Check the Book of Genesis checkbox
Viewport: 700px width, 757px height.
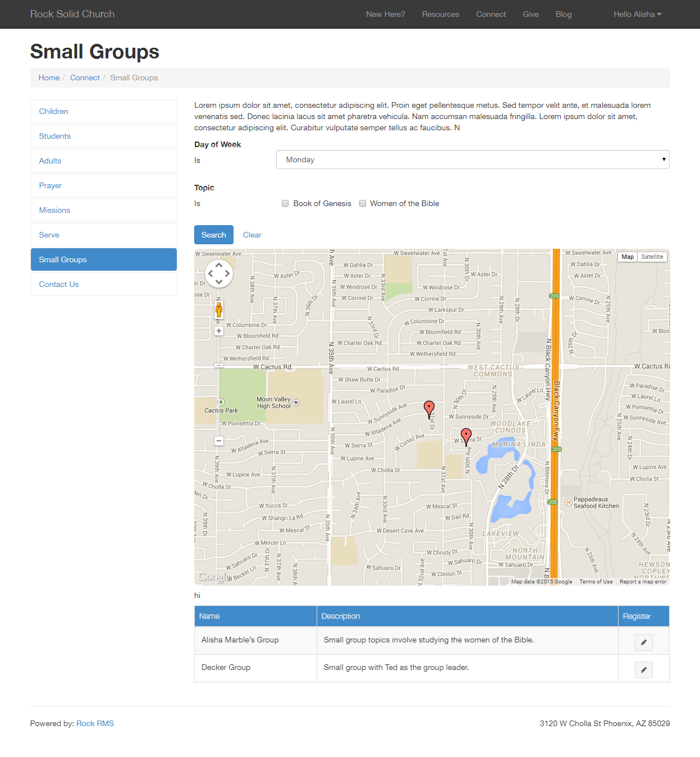pos(285,203)
